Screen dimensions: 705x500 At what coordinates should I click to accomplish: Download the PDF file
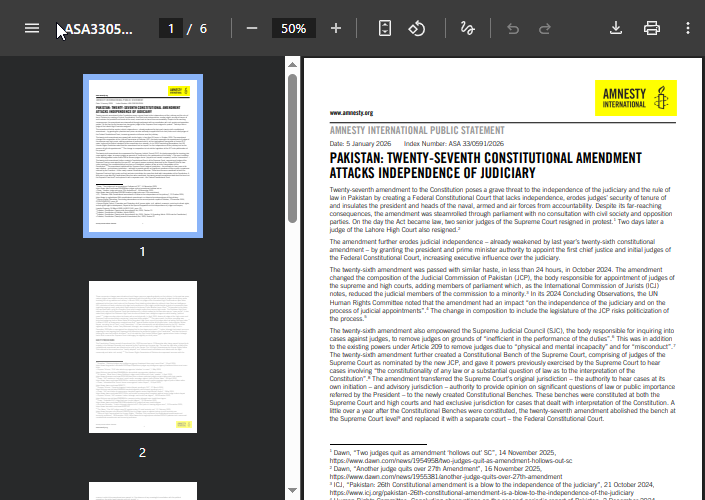point(617,28)
